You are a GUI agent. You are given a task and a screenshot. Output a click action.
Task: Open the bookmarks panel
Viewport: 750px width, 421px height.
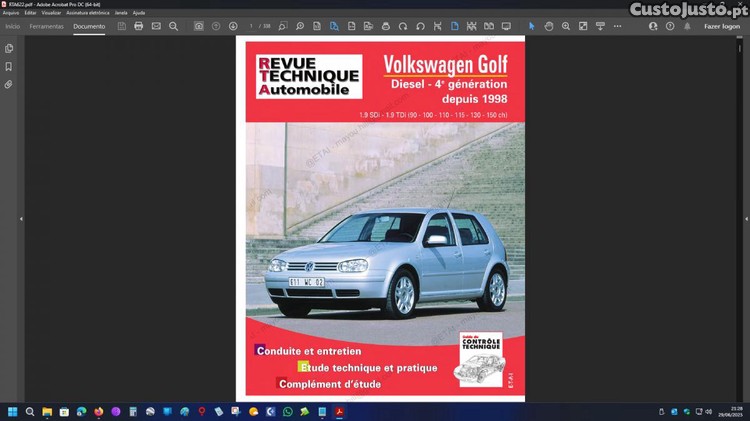point(9,66)
